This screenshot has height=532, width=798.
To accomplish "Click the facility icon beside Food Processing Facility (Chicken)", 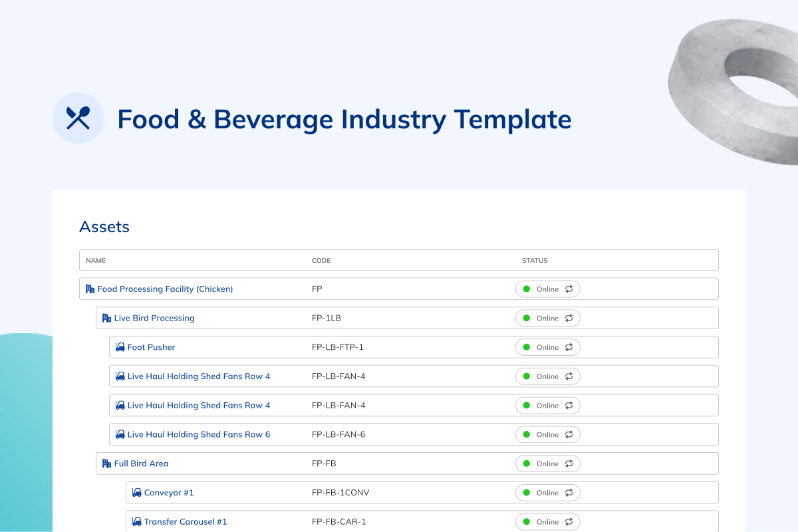I will (90, 289).
